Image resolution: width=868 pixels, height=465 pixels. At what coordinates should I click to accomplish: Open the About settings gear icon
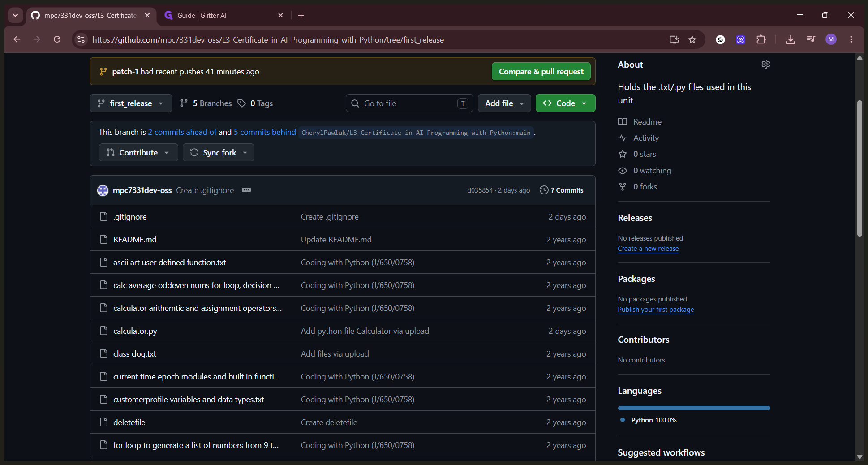pyautogui.click(x=765, y=64)
